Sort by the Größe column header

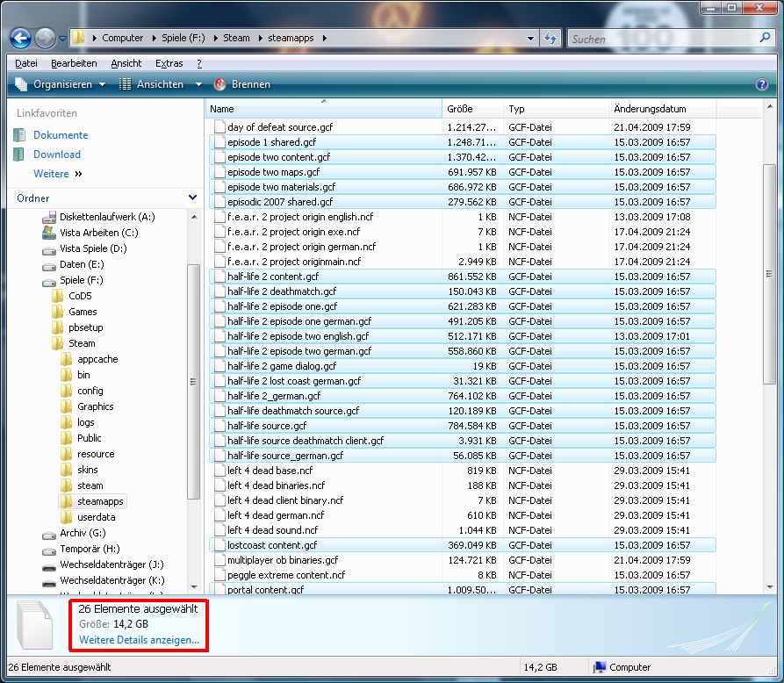click(472, 109)
